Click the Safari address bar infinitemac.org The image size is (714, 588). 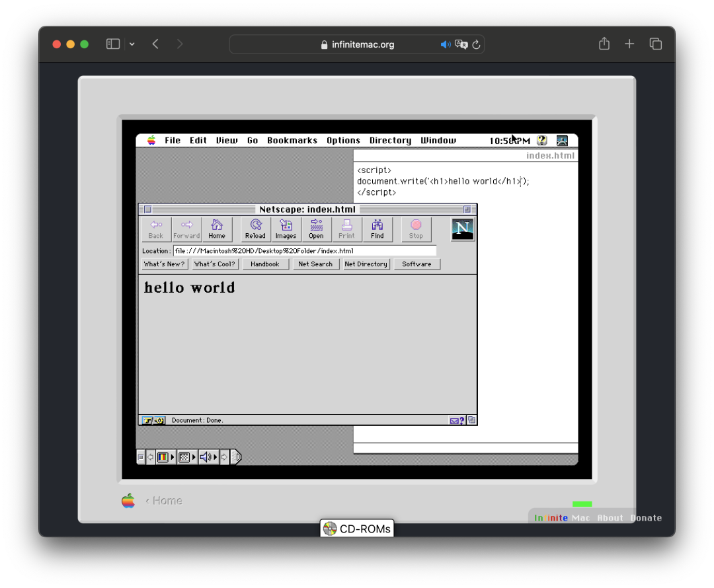[x=357, y=44]
